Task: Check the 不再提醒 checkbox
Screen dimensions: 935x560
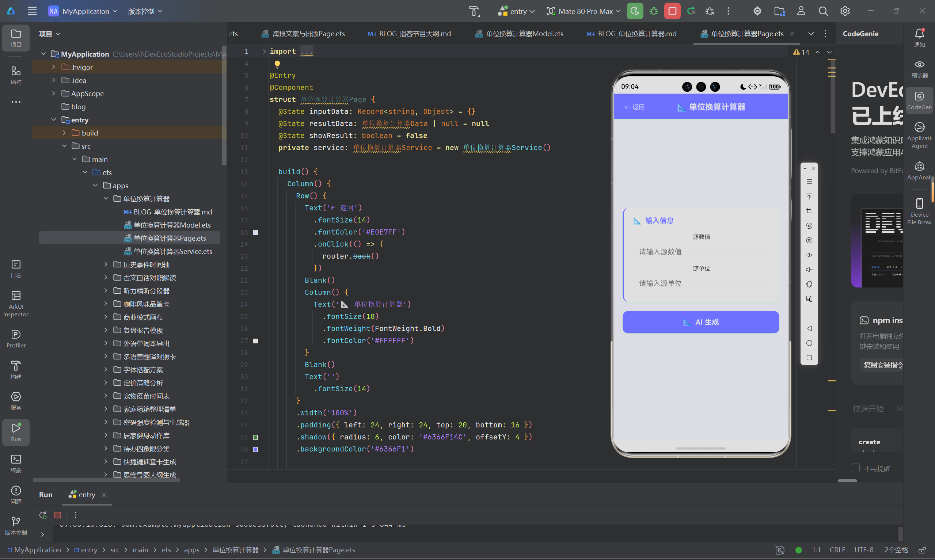Action: point(855,468)
